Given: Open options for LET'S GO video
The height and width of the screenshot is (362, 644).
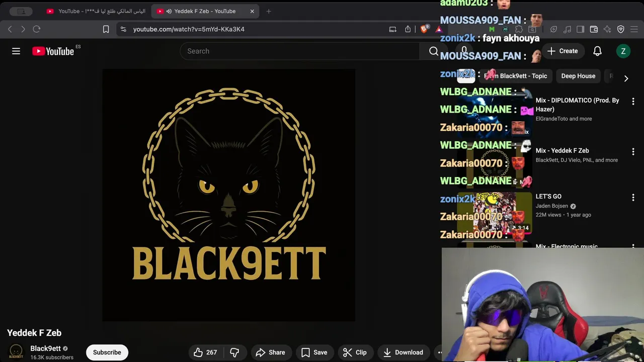Looking at the screenshot, I should pos(633,198).
